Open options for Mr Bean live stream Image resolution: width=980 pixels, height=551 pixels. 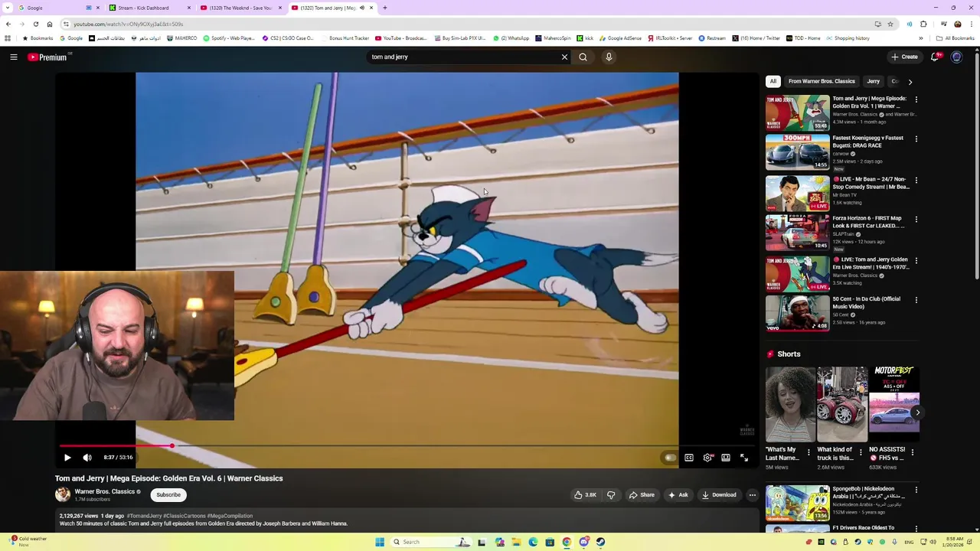(x=916, y=181)
